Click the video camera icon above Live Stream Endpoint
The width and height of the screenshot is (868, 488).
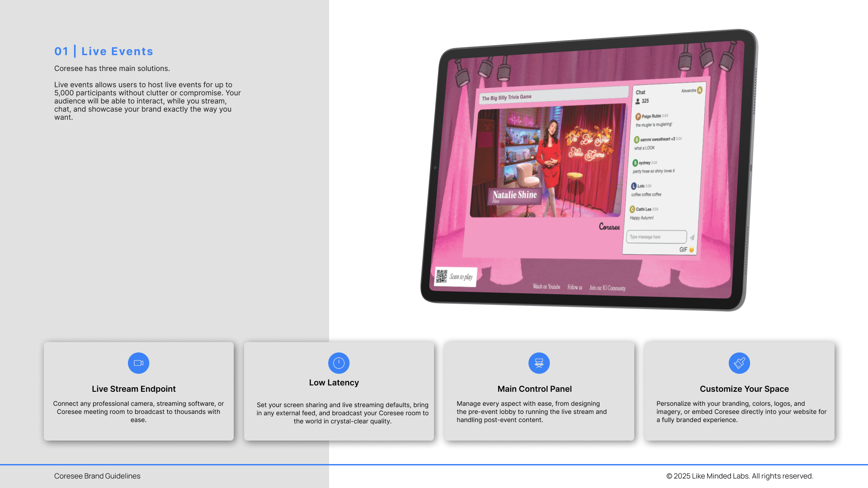pyautogui.click(x=138, y=363)
